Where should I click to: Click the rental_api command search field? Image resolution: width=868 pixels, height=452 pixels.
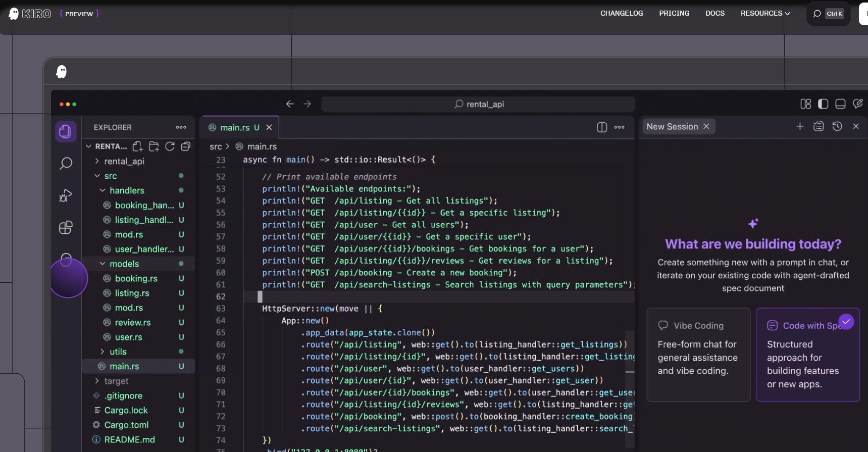[x=478, y=104]
